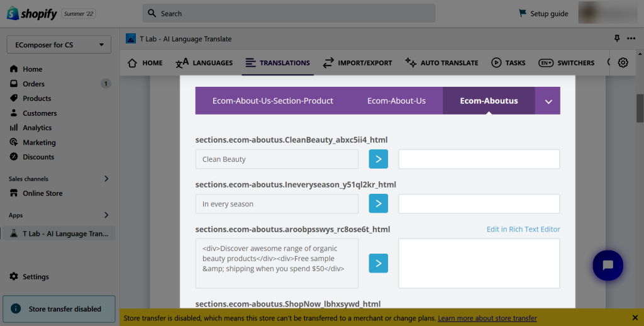The image size is (644, 326).
Task: Open the AUTO TRANSLATE tab
Action: point(442,63)
